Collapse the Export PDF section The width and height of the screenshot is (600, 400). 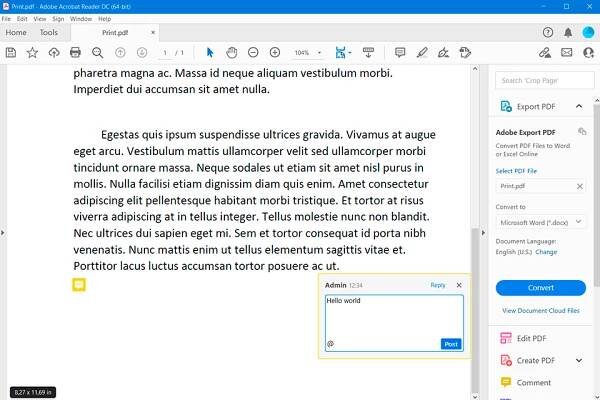pyautogui.click(x=579, y=106)
